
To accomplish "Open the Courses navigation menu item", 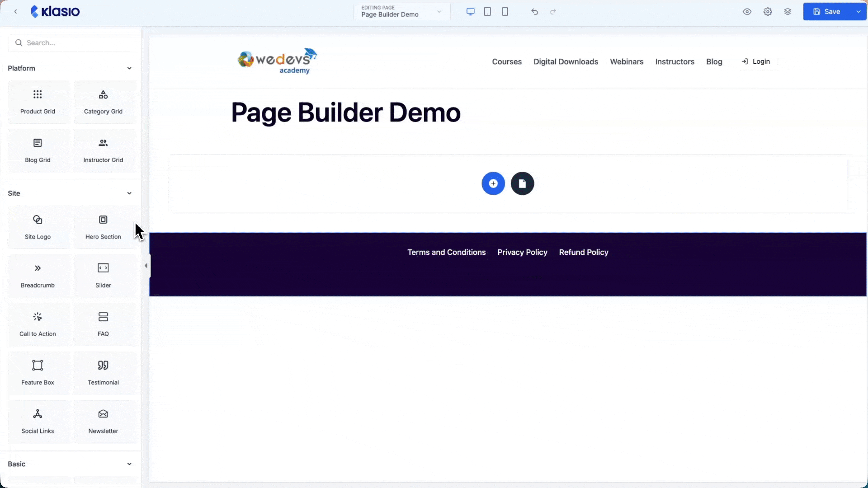I will tap(507, 61).
